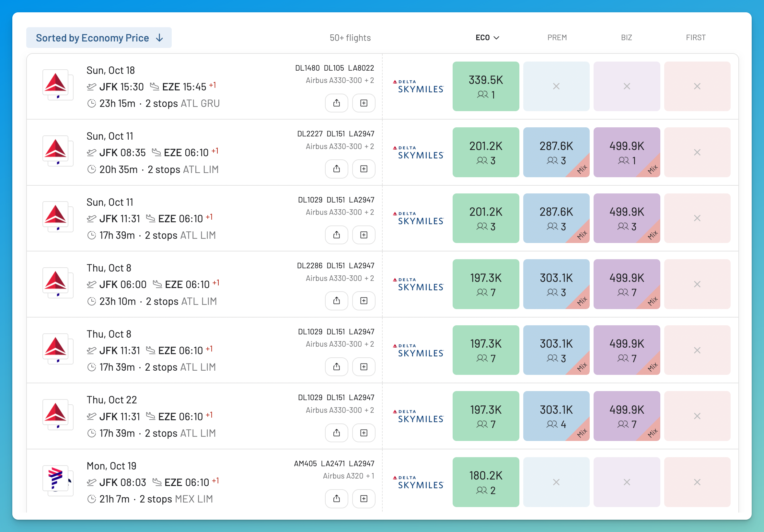764x532 pixels.
Task: Click the 50+ flights count label
Action: (350, 38)
